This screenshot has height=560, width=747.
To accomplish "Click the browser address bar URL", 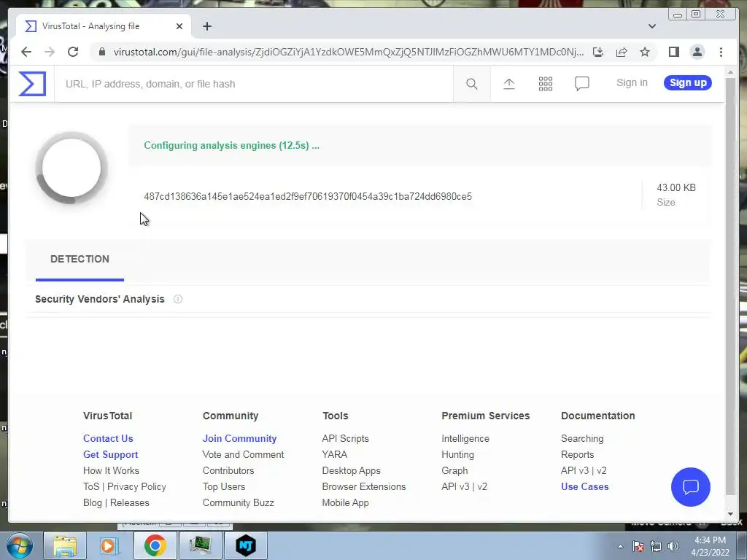I will [348, 52].
